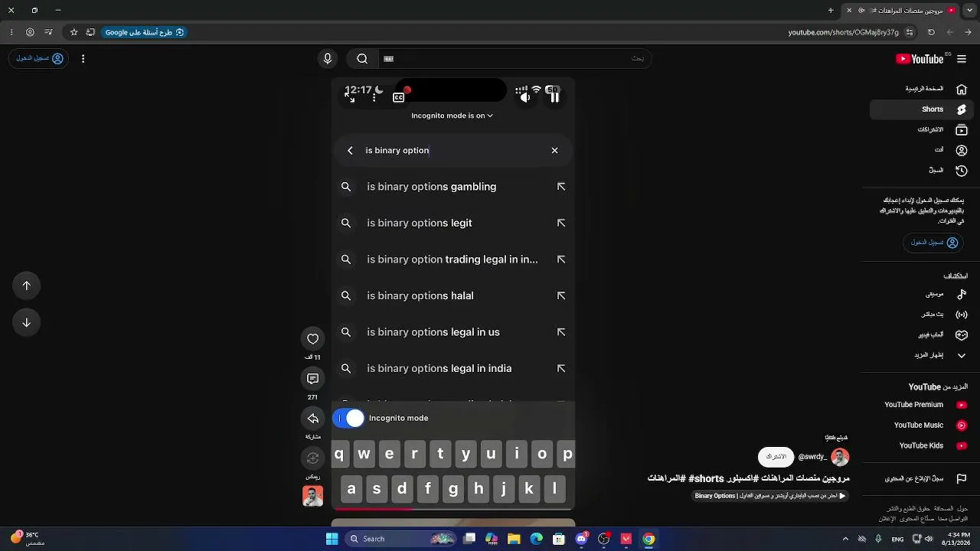Open the Binary Options related video chip
980x551 pixels.
[770, 496]
